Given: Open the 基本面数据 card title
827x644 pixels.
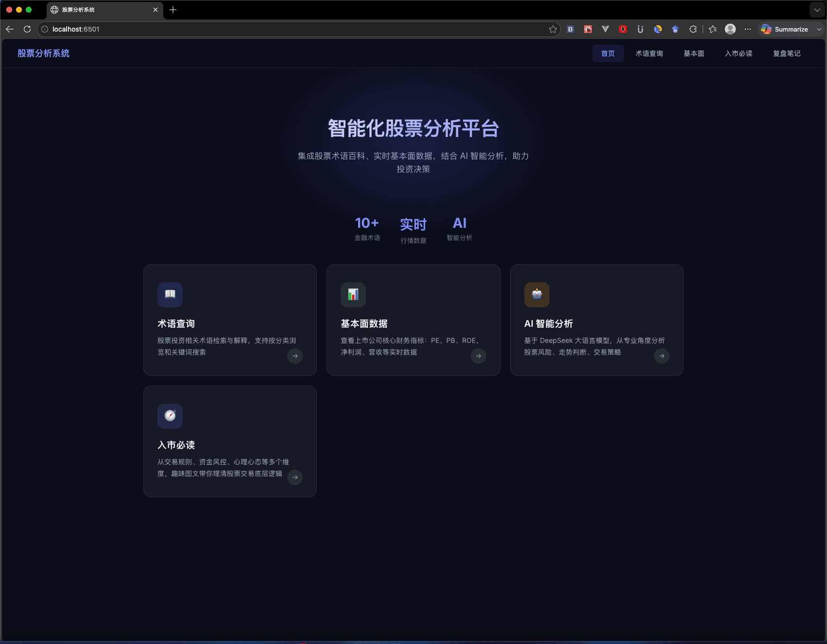Looking at the screenshot, I should click(364, 324).
